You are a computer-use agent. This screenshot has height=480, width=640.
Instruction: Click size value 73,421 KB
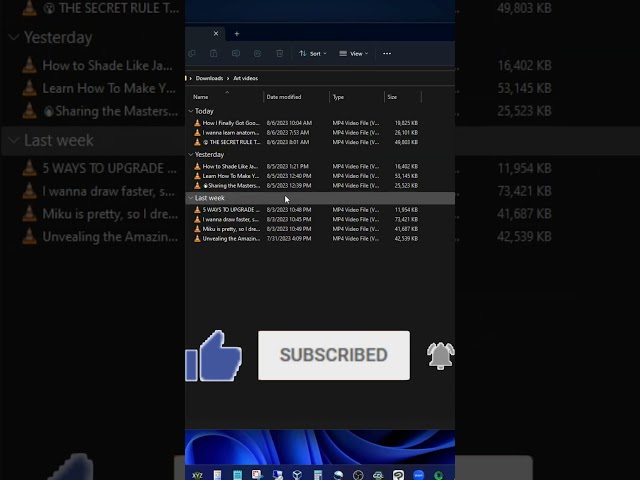tap(406, 219)
